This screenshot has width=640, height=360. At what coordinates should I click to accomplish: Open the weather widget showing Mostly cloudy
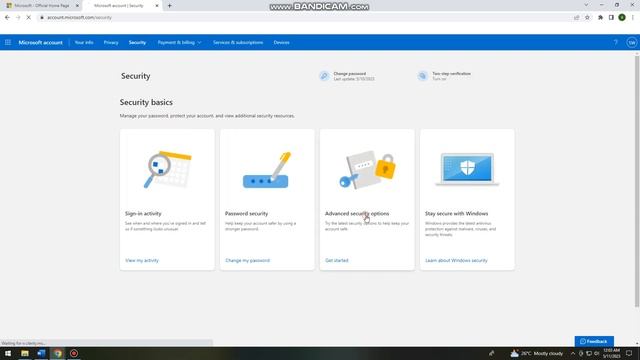537,353
